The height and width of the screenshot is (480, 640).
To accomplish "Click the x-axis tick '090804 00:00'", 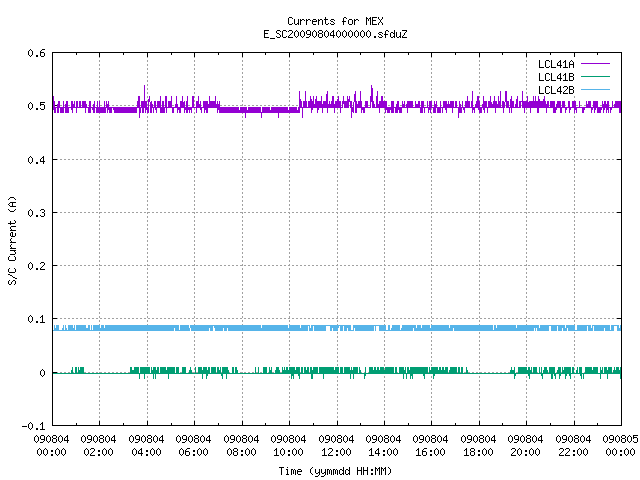I will 51,446.
